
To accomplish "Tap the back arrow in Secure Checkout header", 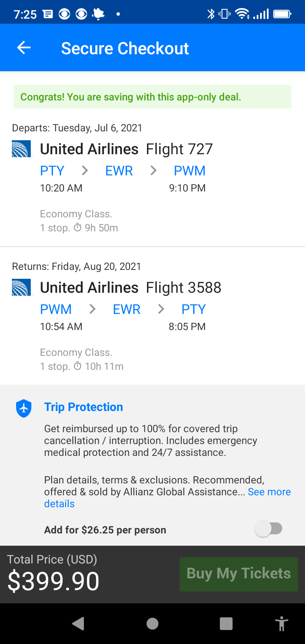I will pos(24,48).
